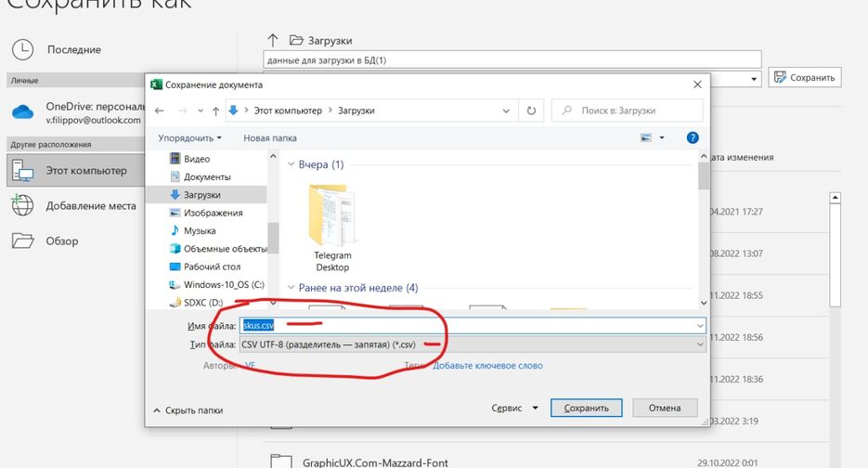The height and width of the screenshot is (468, 868).
Task: Open the Telegram Desktop folder
Action: [x=332, y=224]
